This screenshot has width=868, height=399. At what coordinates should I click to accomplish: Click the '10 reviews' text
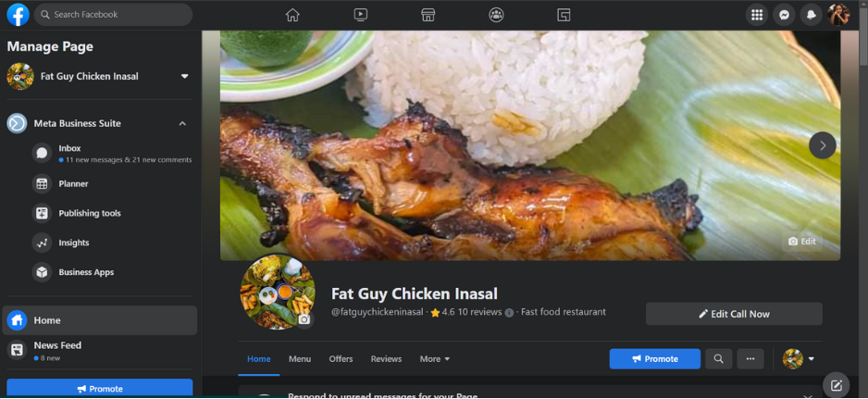point(479,312)
